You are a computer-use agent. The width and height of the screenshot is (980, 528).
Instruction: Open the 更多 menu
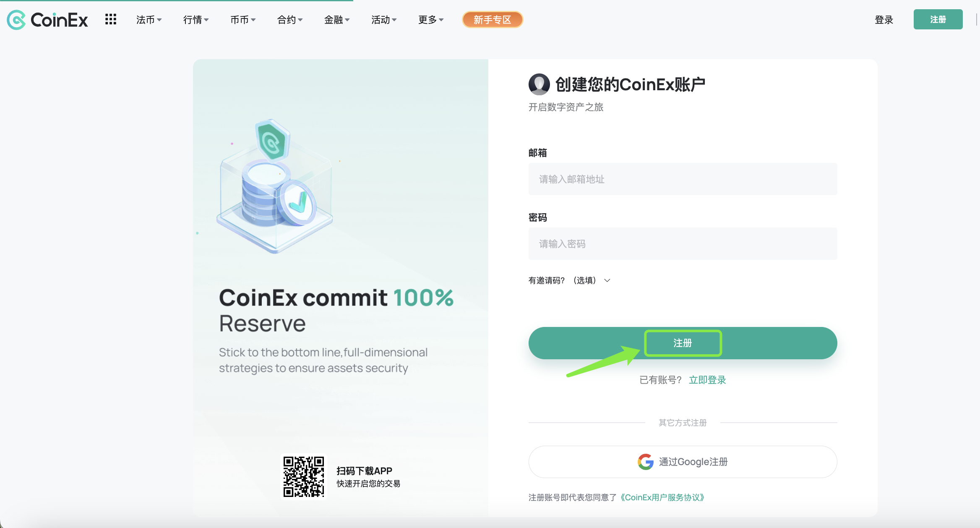tap(431, 20)
